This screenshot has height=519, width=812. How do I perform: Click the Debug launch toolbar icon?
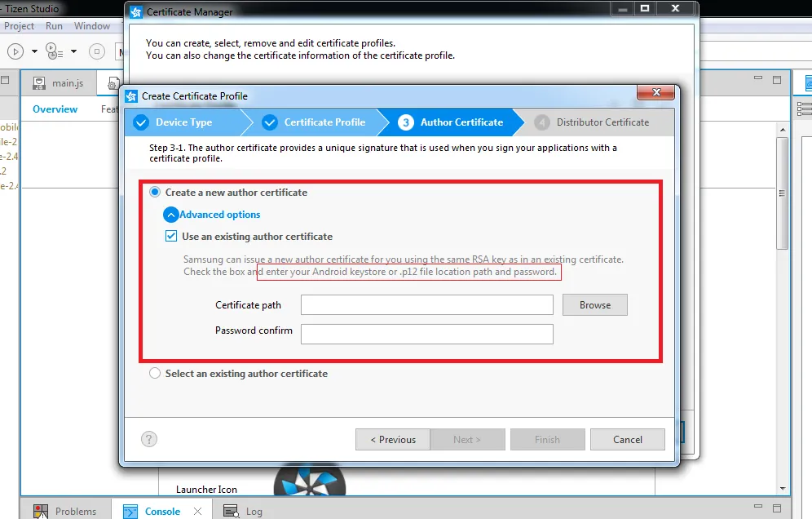tap(54, 51)
